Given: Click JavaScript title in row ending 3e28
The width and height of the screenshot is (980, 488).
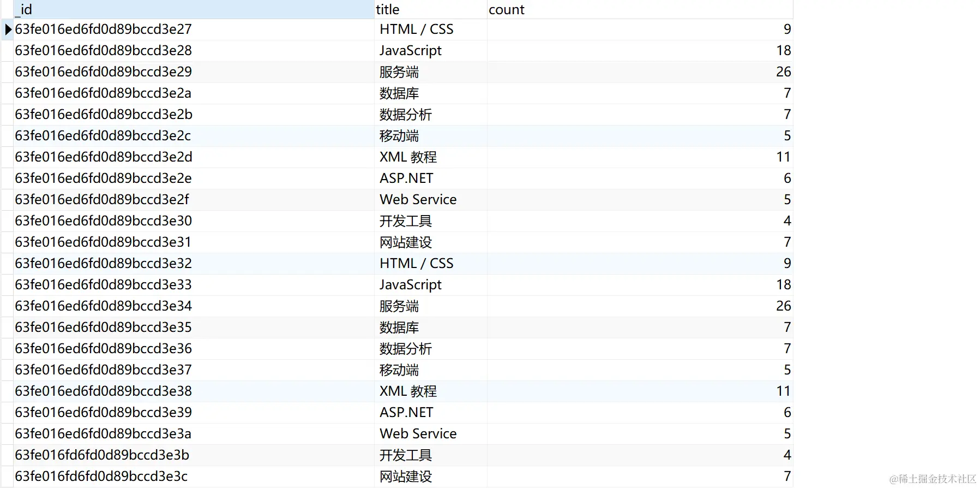Looking at the screenshot, I should (x=430, y=51).
